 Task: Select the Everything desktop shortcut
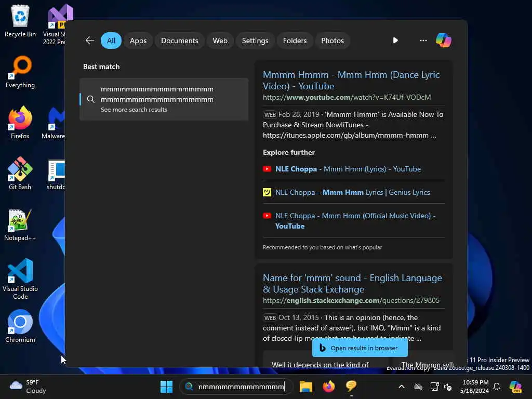coord(20,72)
